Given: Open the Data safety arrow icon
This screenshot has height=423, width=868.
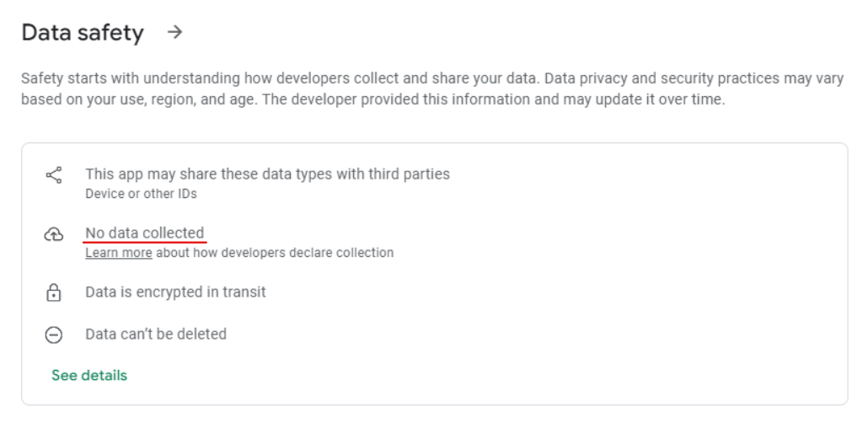Looking at the screenshot, I should coord(175,32).
